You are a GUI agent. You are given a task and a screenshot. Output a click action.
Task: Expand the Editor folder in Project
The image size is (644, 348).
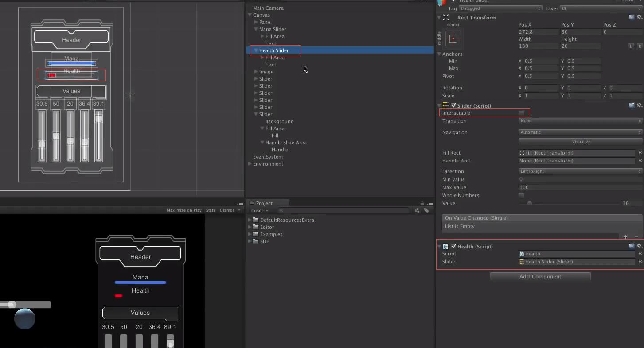250,227
